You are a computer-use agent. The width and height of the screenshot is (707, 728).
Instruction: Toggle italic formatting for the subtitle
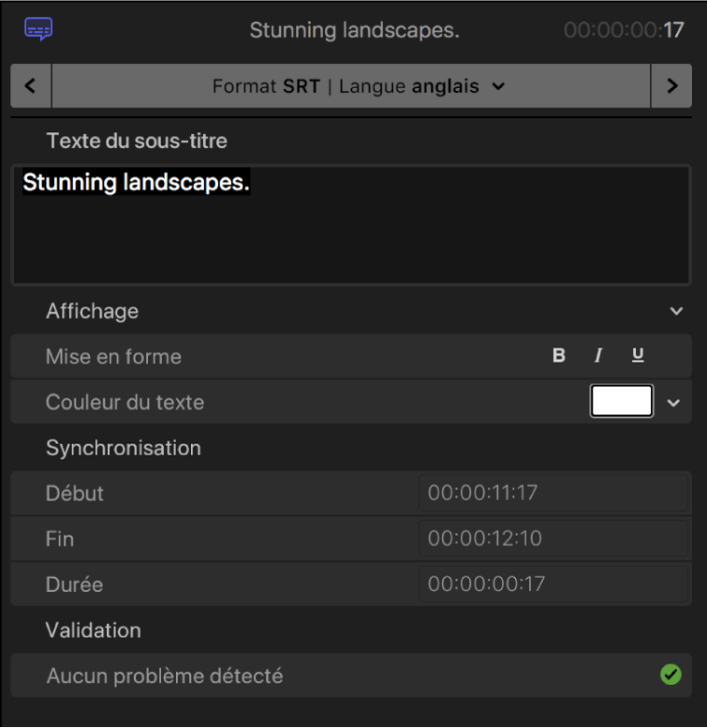tap(598, 355)
